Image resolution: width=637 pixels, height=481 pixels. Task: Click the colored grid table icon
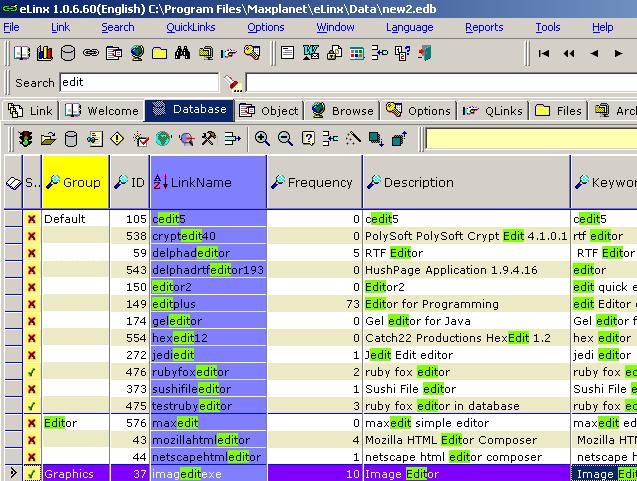tap(357, 53)
